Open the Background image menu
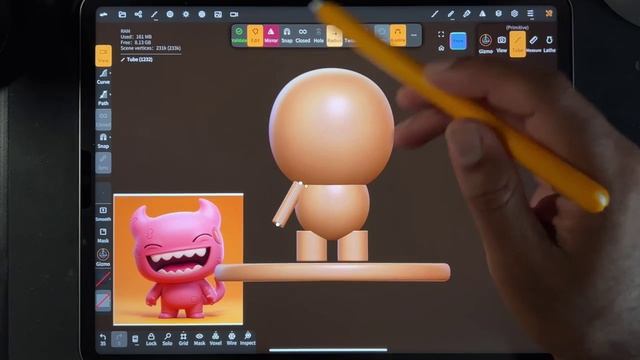This screenshot has width=640, height=360. coord(218,14)
